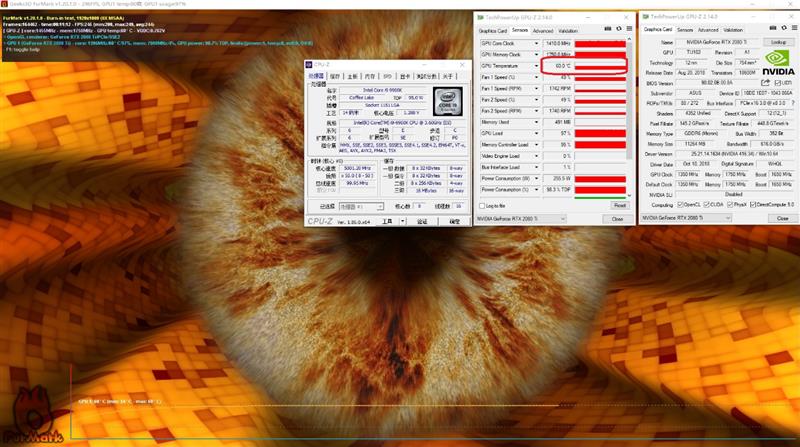This screenshot has height=447, width=800.
Task: Open Advanced tab in Sensors GPU-Z window
Action: point(542,31)
